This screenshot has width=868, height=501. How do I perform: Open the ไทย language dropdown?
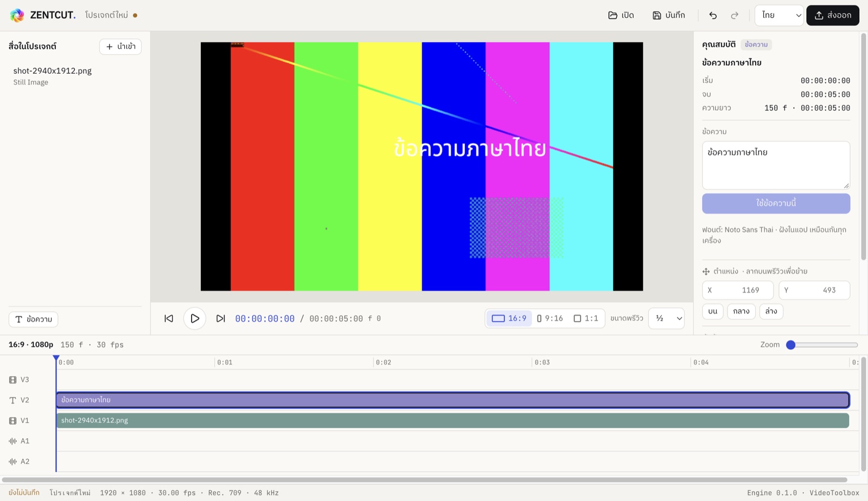[779, 15]
